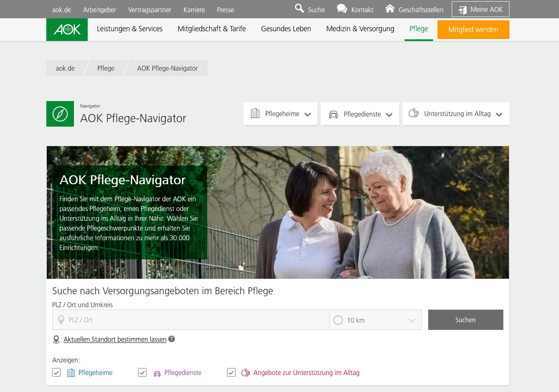This screenshot has height=392, width=559.
Task: Click the location pin beside Aktuellen Standort
Action: (56, 340)
